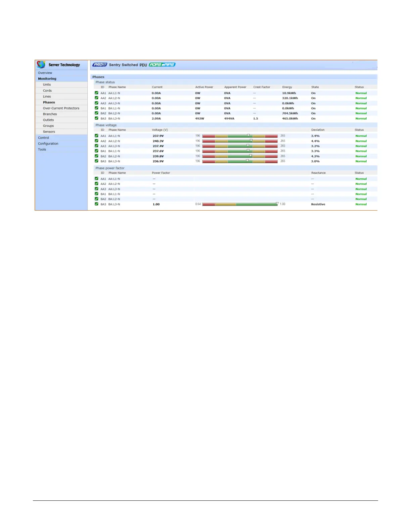Viewport: 411px width, 532px height.
Task: Click the Voltage (V) column header
Action: coord(160,130)
